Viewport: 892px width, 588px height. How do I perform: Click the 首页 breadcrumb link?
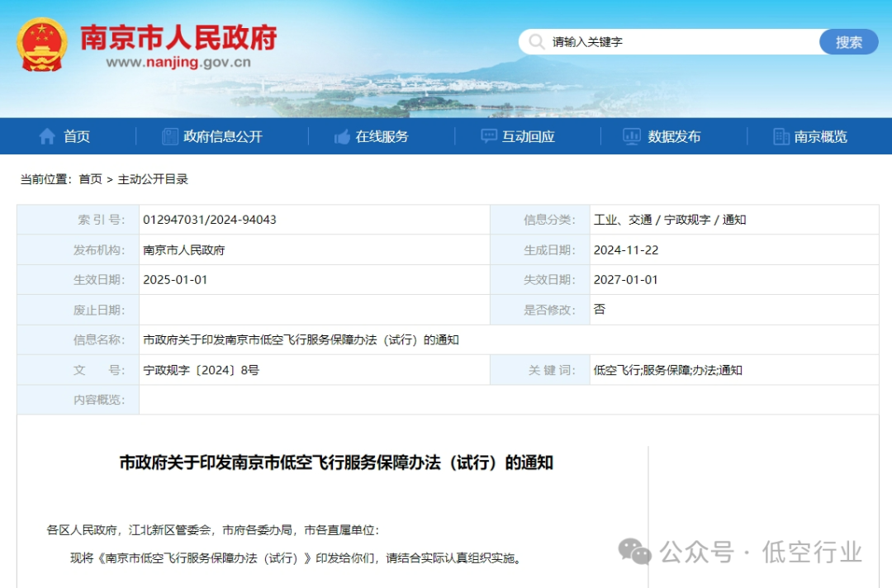90,179
